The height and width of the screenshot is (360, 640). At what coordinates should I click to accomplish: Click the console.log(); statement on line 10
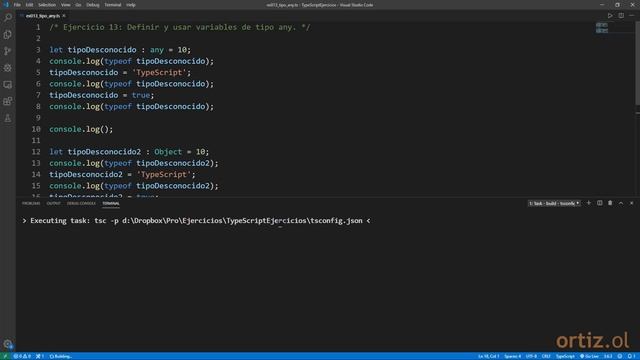pos(81,129)
